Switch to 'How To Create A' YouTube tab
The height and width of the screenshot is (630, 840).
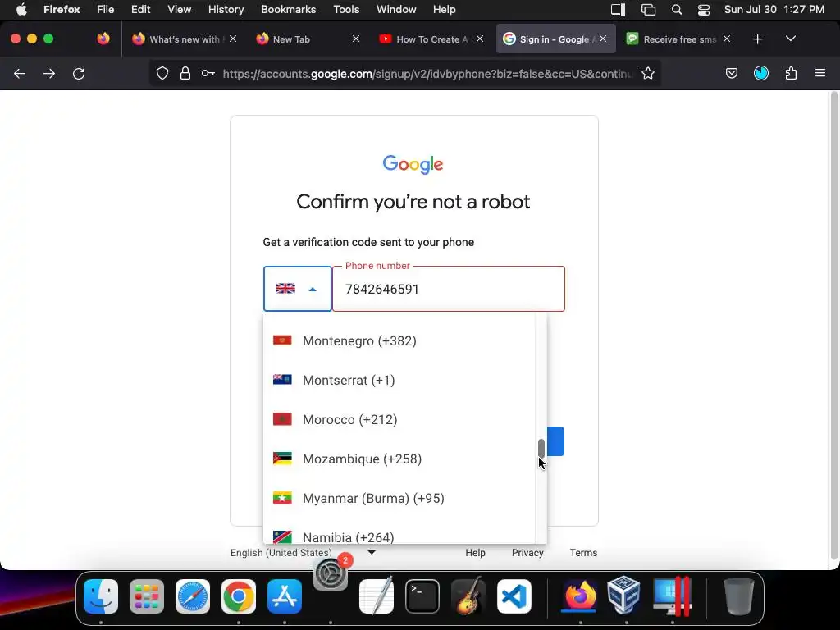click(x=431, y=39)
